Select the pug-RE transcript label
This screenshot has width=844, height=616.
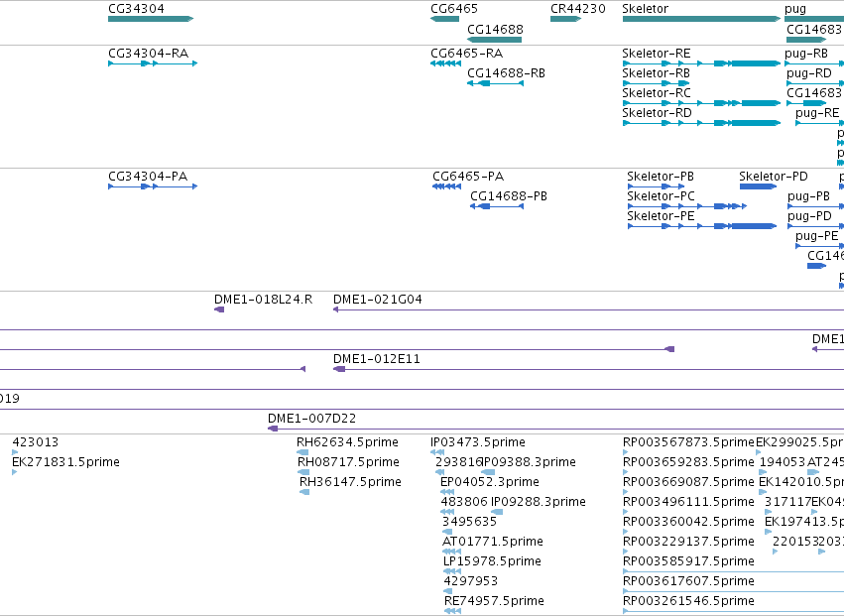(817, 113)
